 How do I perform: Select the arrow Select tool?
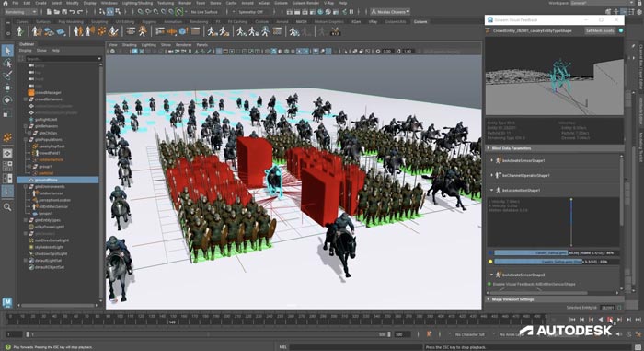[x=7, y=51]
